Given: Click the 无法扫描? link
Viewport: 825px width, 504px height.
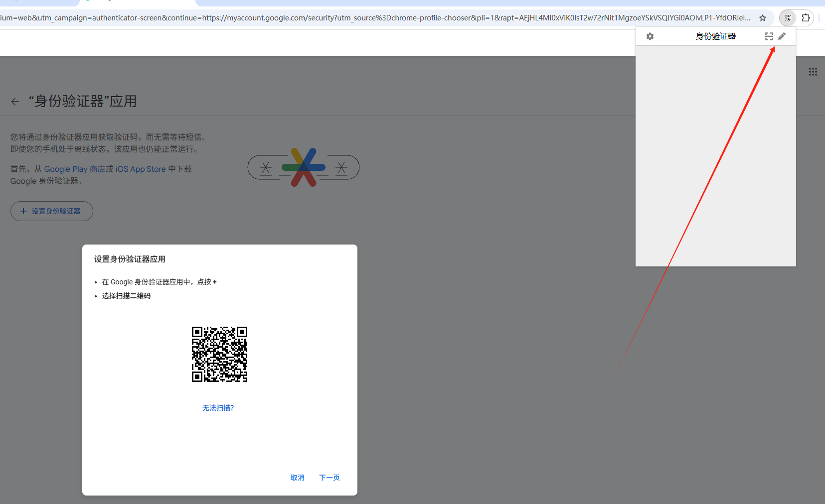Looking at the screenshot, I should (x=218, y=408).
